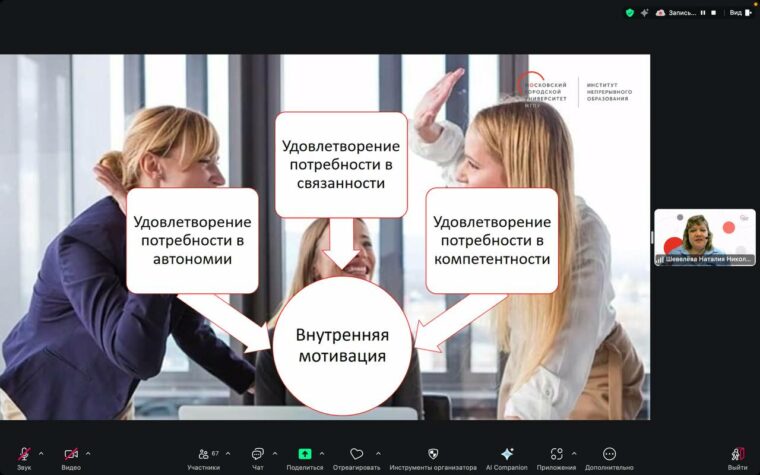Click the AI sparkle icon in top bar
Image resolution: width=760 pixels, height=475 pixels.
tap(645, 12)
